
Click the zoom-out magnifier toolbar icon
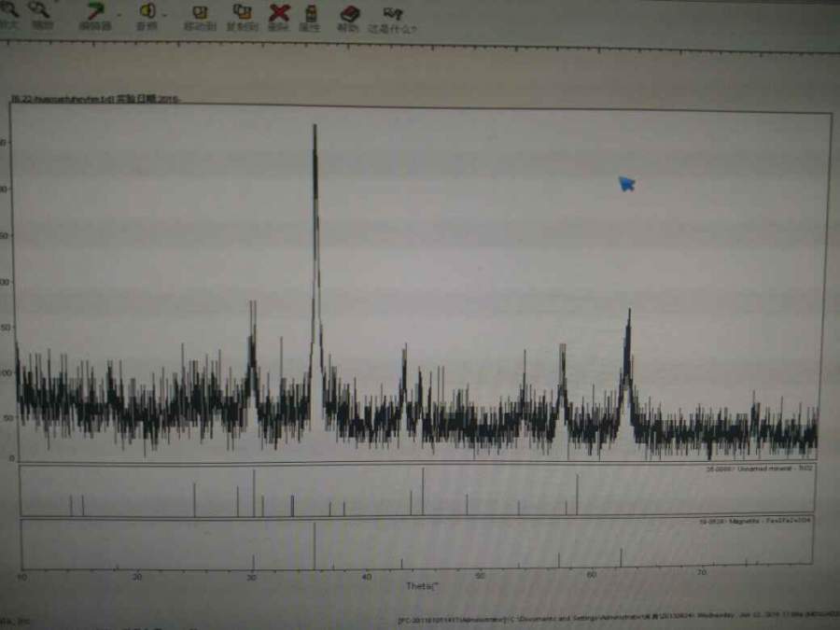tap(38, 9)
